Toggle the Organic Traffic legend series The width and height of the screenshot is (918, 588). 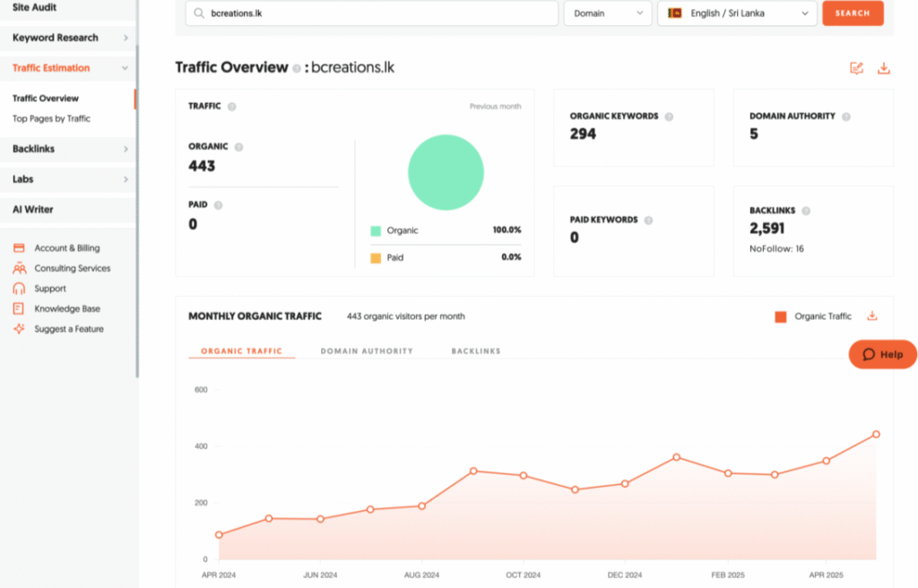(780, 316)
